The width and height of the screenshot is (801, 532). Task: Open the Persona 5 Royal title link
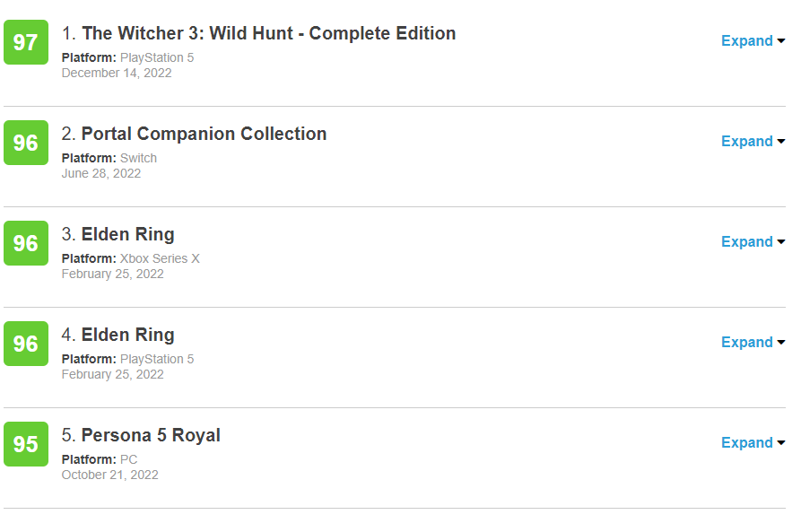(x=151, y=436)
